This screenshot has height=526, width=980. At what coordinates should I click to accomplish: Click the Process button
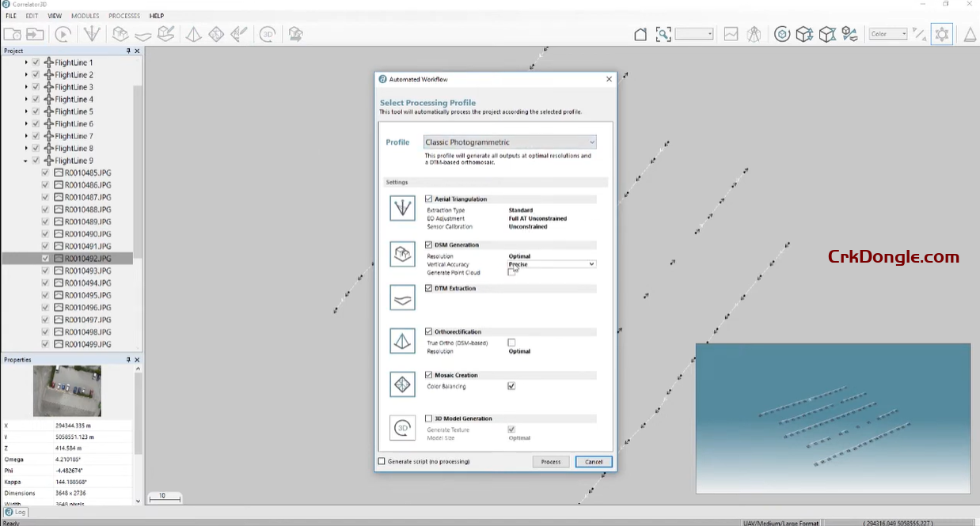click(550, 461)
